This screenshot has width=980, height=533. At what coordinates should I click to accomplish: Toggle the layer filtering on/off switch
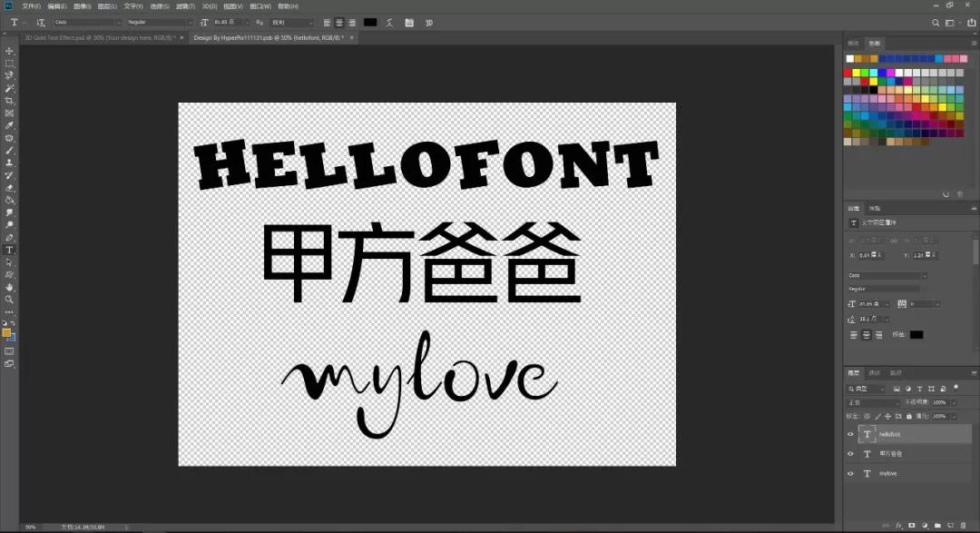(955, 387)
